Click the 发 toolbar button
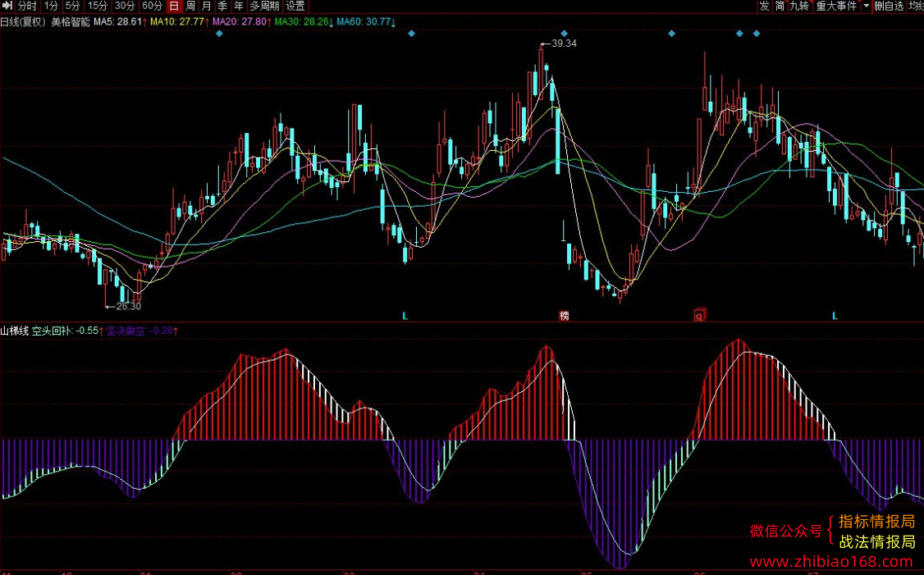Screen dimensions: 924x575 click(x=764, y=6)
